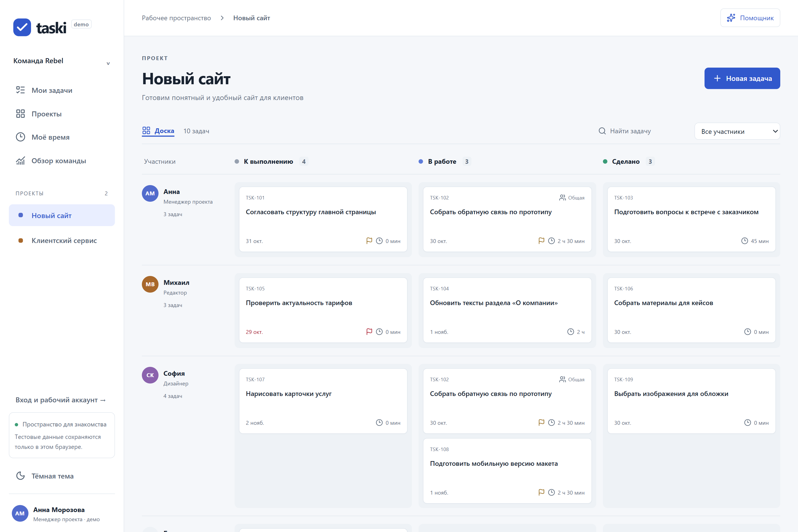Image resolution: width=798 pixels, height=532 pixels.
Task: Click Анна's AM avatar in the board
Action: (x=150, y=193)
